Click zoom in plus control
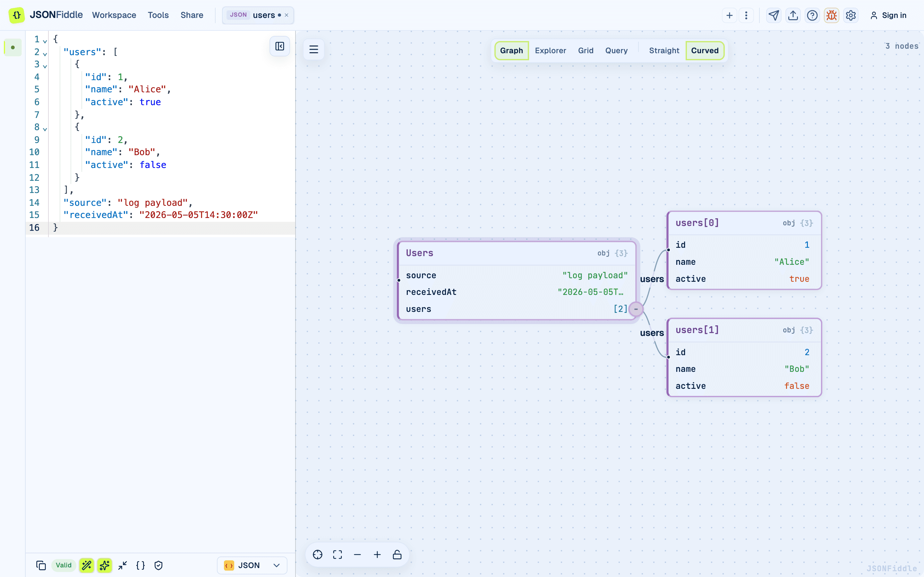The image size is (924, 577). pos(377,555)
